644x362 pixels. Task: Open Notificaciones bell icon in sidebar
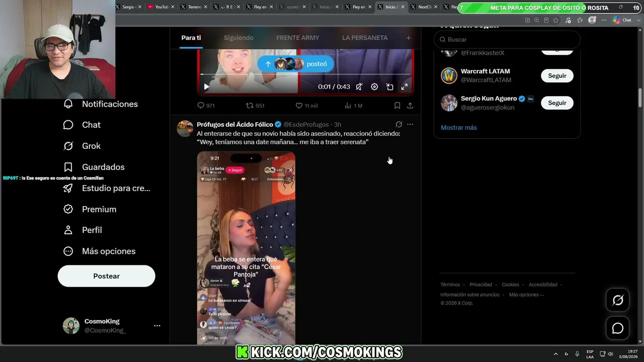coord(68,104)
